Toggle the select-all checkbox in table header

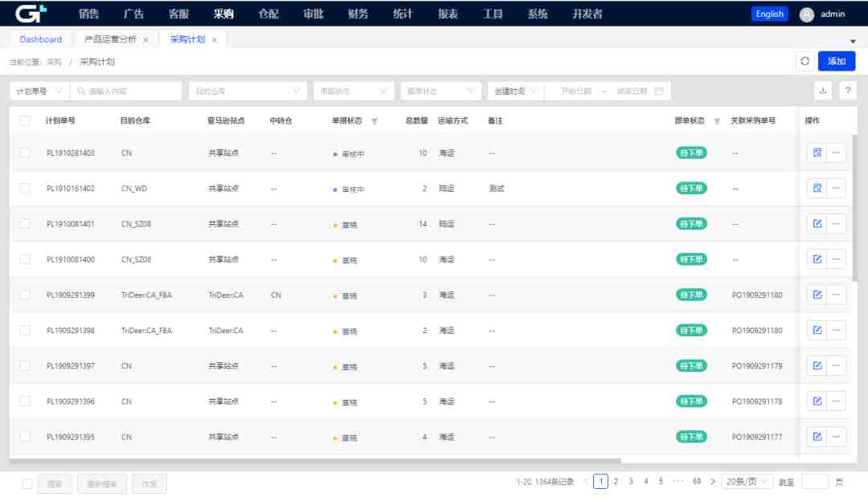pos(25,120)
